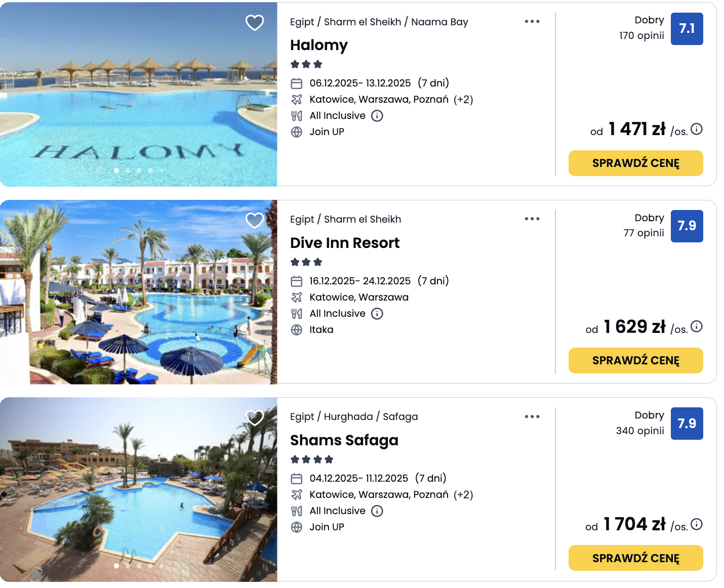The image size is (724, 588).
Task: Open three-dot options for Halomy offer
Action: (x=532, y=21)
